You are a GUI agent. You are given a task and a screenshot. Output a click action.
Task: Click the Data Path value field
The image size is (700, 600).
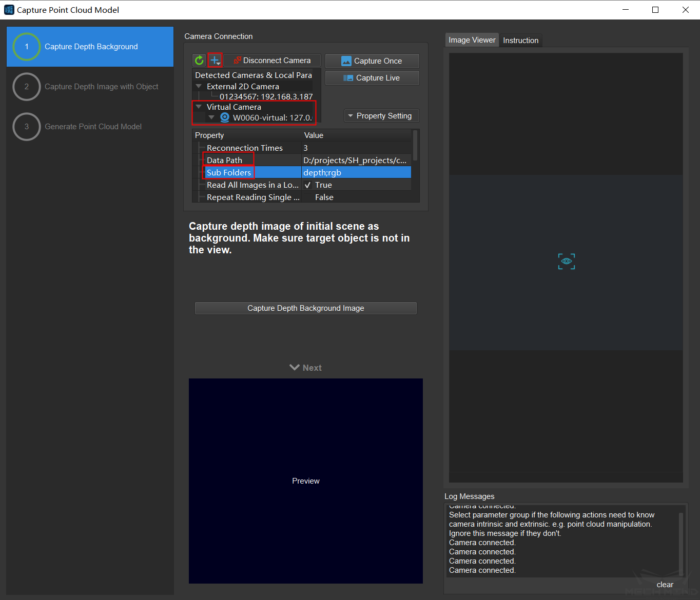[x=355, y=161]
